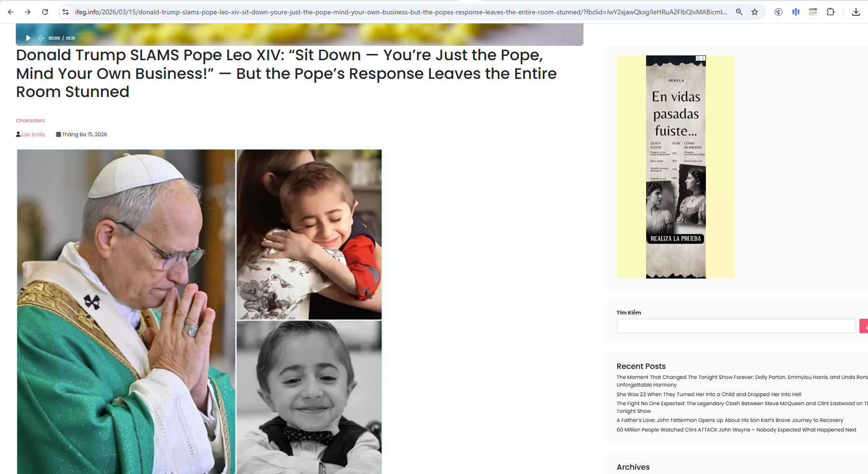Open the downloads tray icon

click(856, 12)
